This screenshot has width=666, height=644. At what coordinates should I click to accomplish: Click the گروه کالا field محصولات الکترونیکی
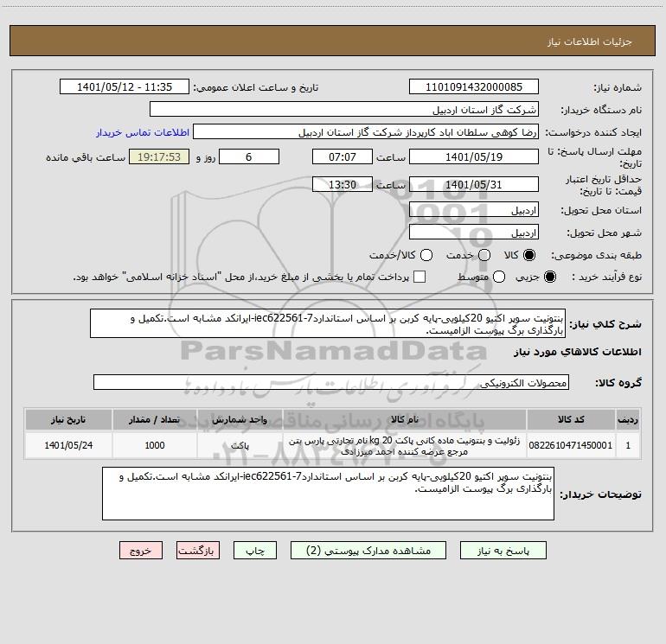(x=331, y=382)
